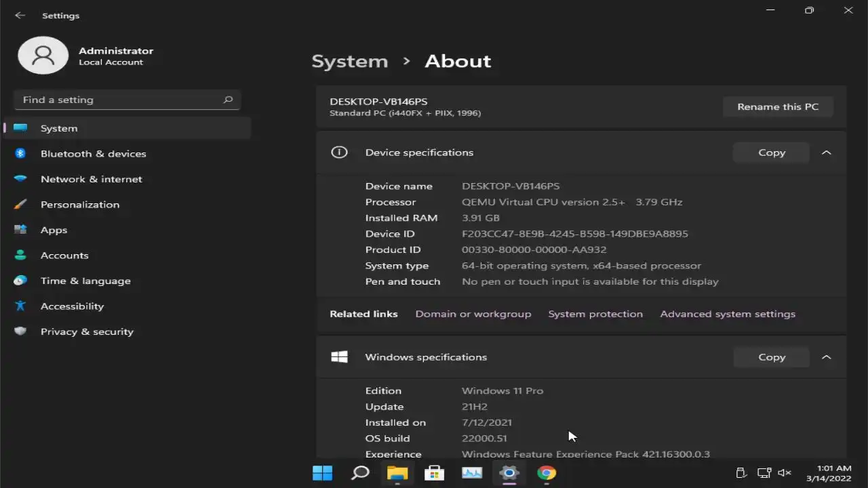Click the Update value 21H2
Screen dimensions: 868x488
pos(475,407)
